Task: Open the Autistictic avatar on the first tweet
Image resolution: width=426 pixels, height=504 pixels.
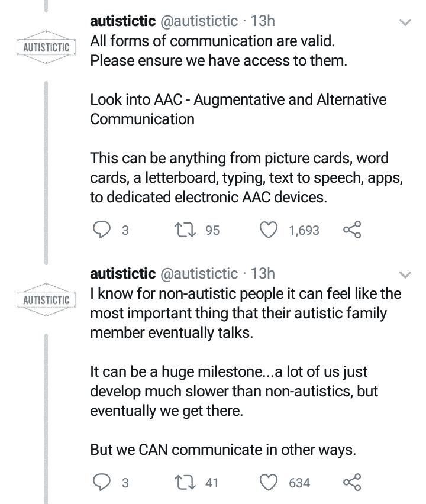Action: pyautogui.click(x=46, y=46)
